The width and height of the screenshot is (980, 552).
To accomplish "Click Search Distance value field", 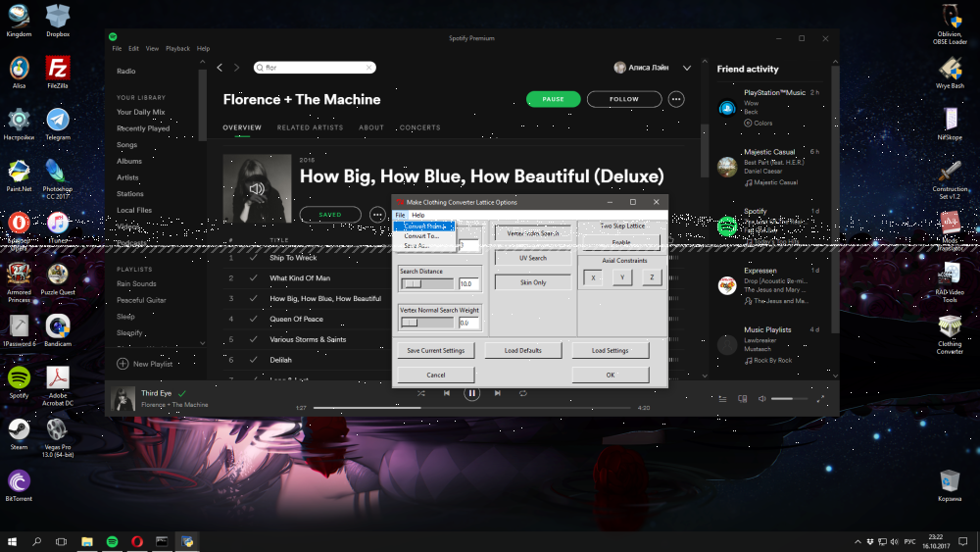I will point(468,283).
